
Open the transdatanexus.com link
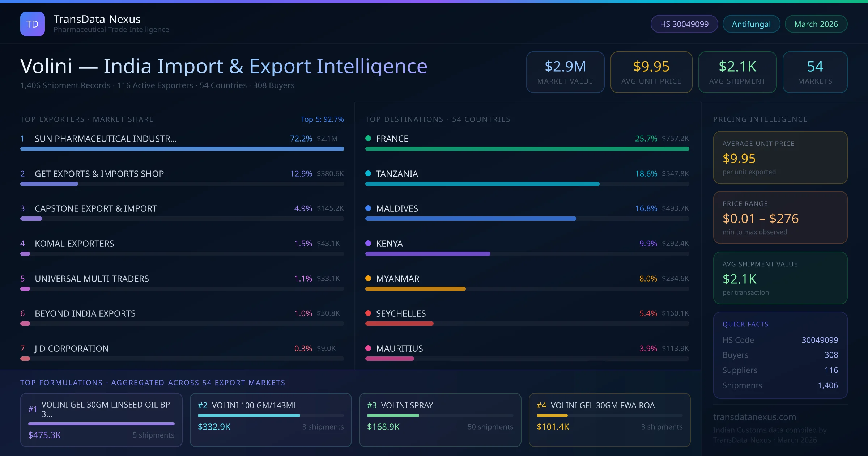[x=754, y=417]
